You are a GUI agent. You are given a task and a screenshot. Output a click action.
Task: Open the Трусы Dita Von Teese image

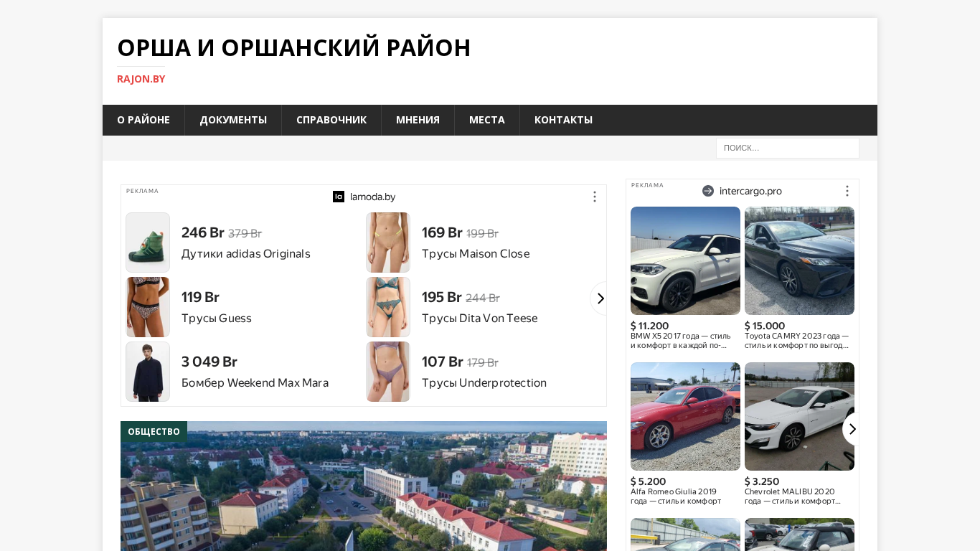(x=388, y=307)
